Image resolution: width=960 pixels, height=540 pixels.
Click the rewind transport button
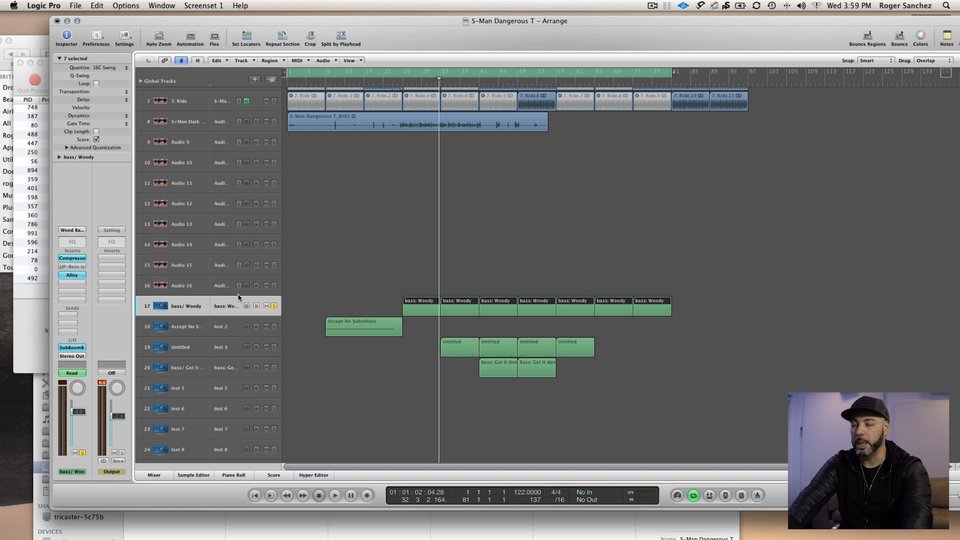coord(287,495)
